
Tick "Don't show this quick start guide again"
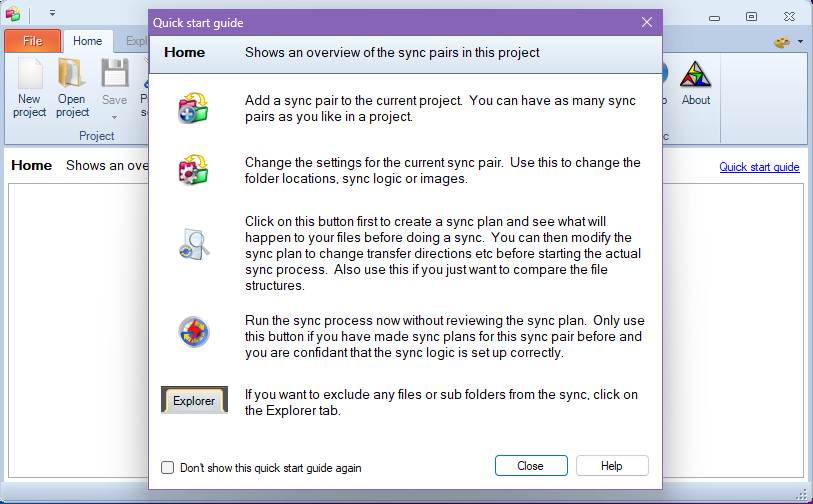168,467
